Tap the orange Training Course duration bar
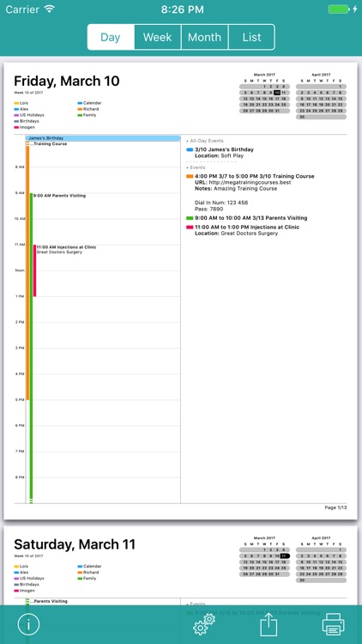The height and width of the screenshot is (644, 362). (27, 271)
